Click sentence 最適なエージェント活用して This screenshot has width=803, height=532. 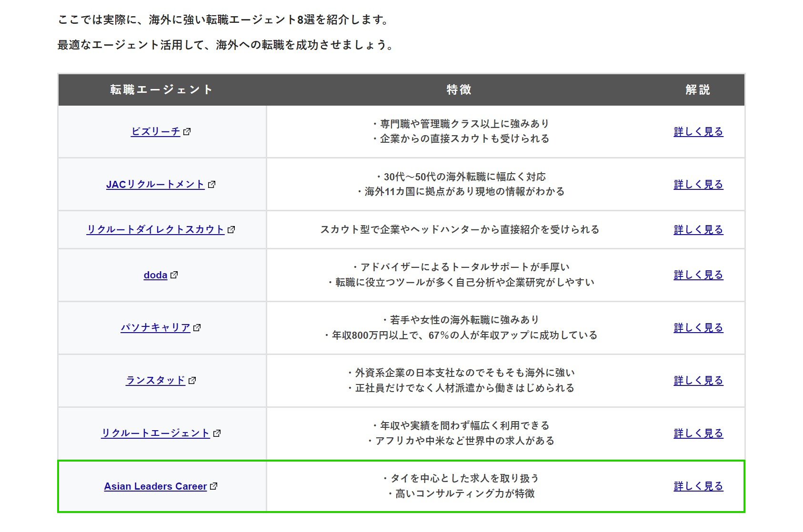[227, 45]
